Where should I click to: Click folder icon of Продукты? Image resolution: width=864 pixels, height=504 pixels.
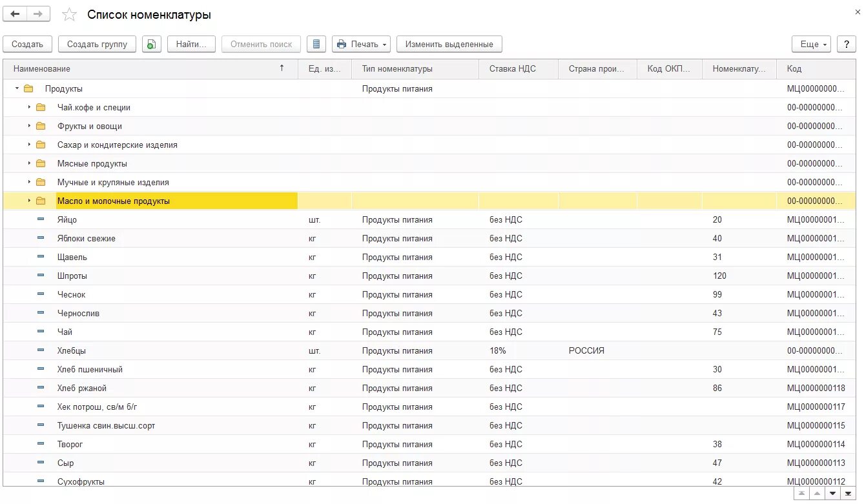(x=28, y=88)
